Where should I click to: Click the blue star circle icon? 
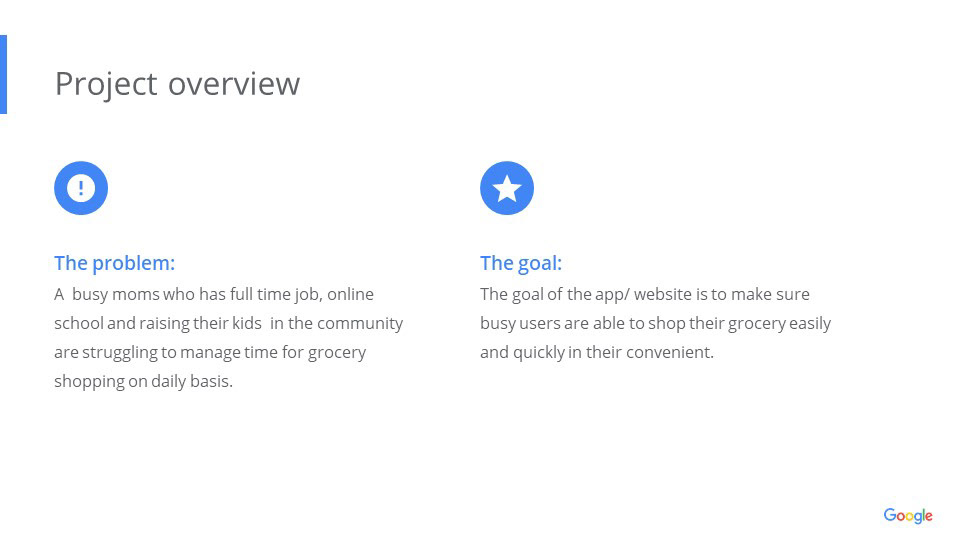point(507,188)
